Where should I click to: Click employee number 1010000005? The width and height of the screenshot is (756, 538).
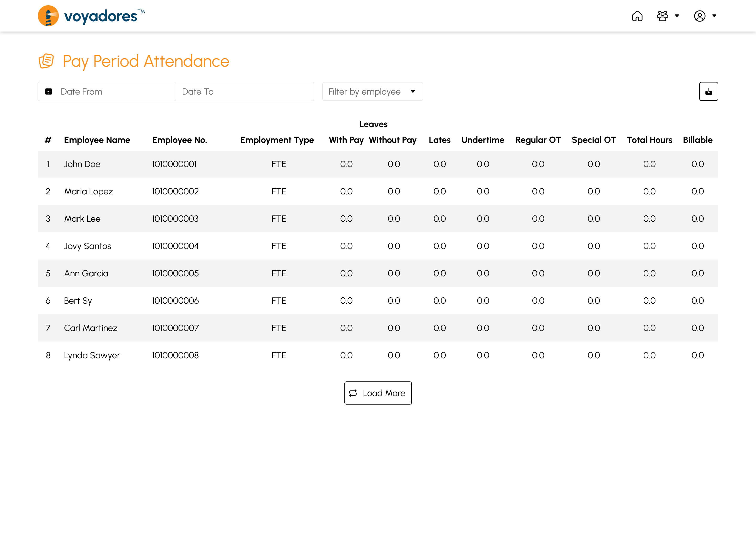175,273
